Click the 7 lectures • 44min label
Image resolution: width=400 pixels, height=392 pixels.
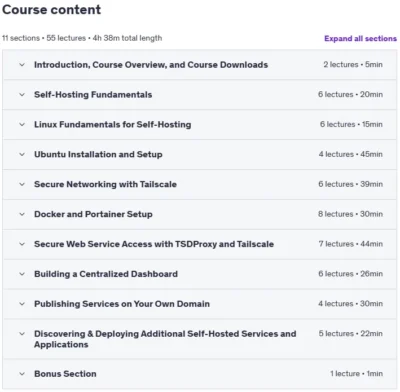[351, 244]
